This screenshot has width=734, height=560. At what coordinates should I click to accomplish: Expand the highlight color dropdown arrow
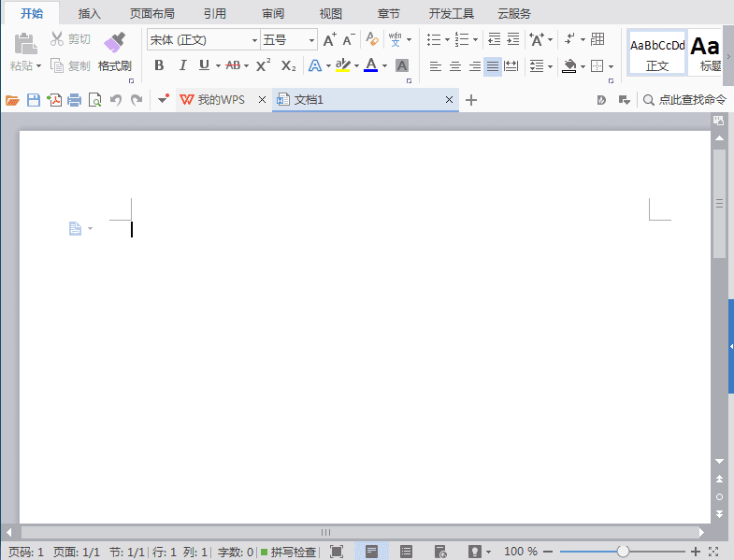tap(356, 65)
